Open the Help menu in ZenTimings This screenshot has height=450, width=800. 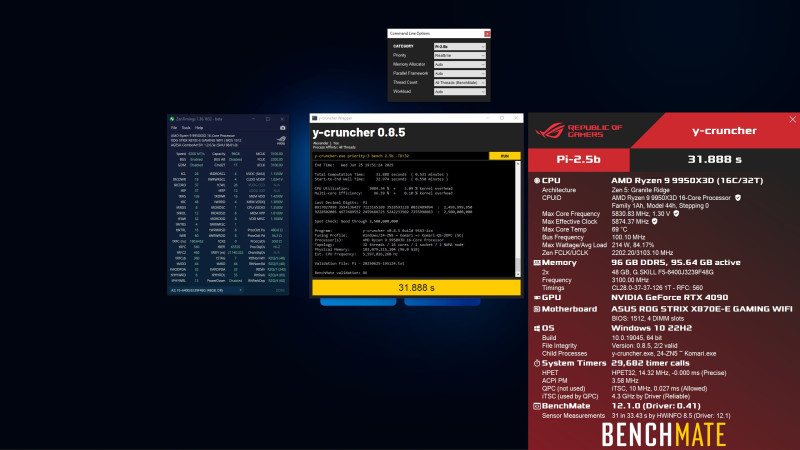[199, 128]
